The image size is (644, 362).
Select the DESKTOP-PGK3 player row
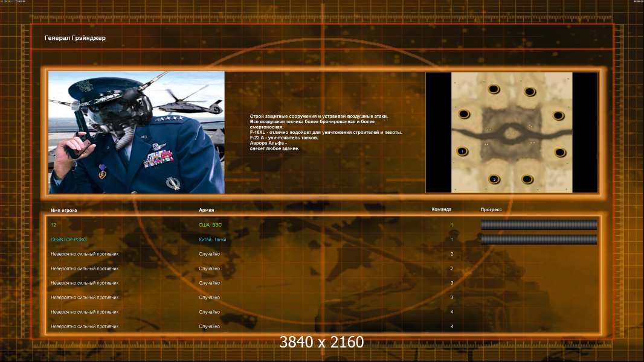tap(69, 240)
